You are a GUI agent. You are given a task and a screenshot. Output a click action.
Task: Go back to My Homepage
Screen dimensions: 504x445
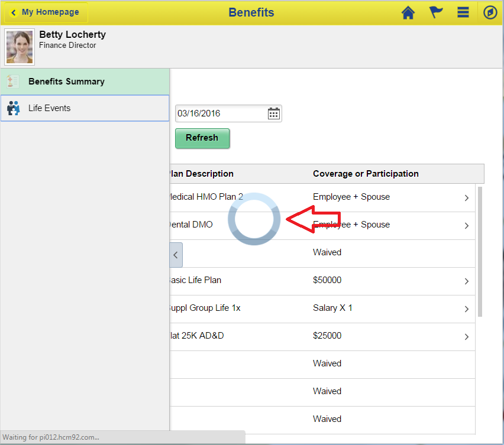[x=46, y=12]
